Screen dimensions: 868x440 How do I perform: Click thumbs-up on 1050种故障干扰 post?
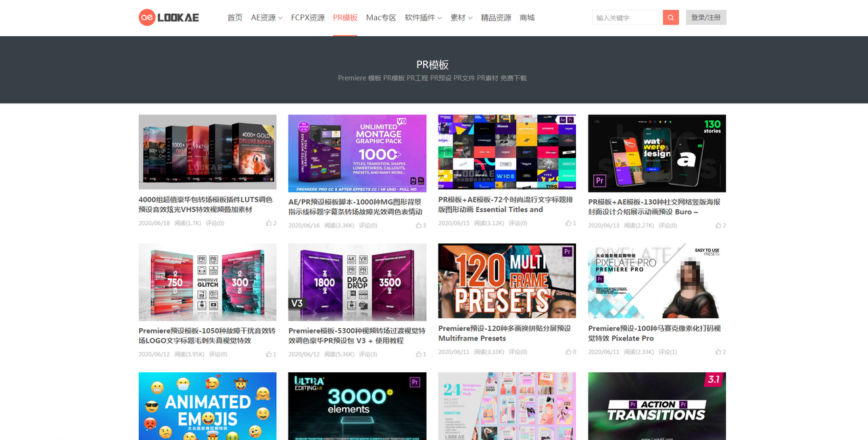click(x=269, y=354)
